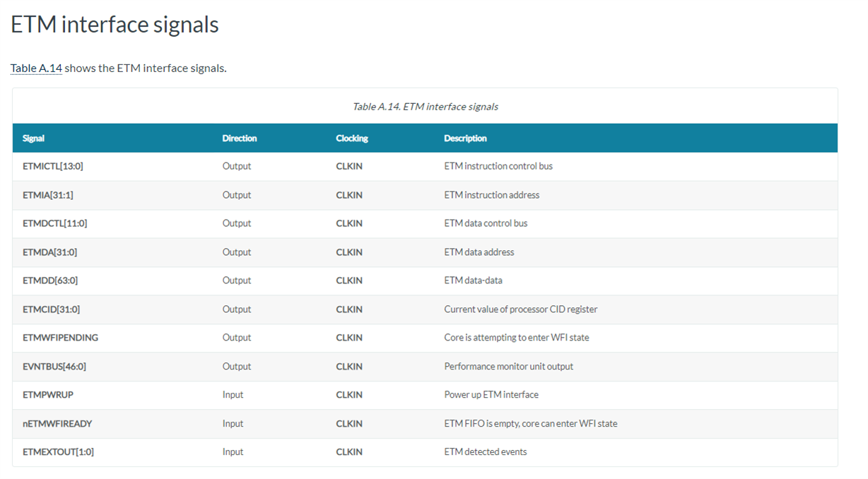
Task: Click the Clocking column header
Action: point(352,138)
